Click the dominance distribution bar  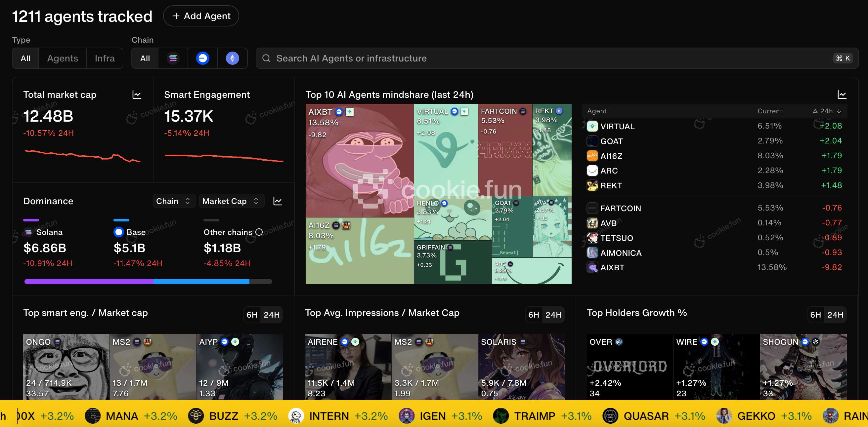(x=148, y=282)
